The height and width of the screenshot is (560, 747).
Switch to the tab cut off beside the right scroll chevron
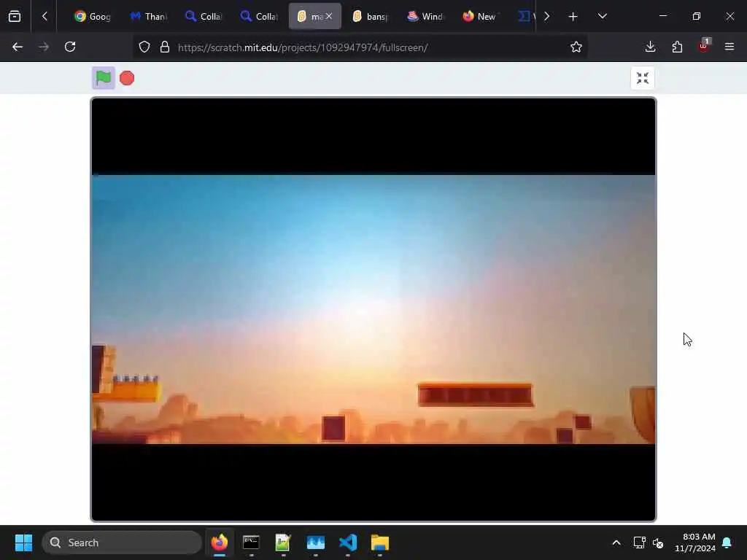click(527, 16)
